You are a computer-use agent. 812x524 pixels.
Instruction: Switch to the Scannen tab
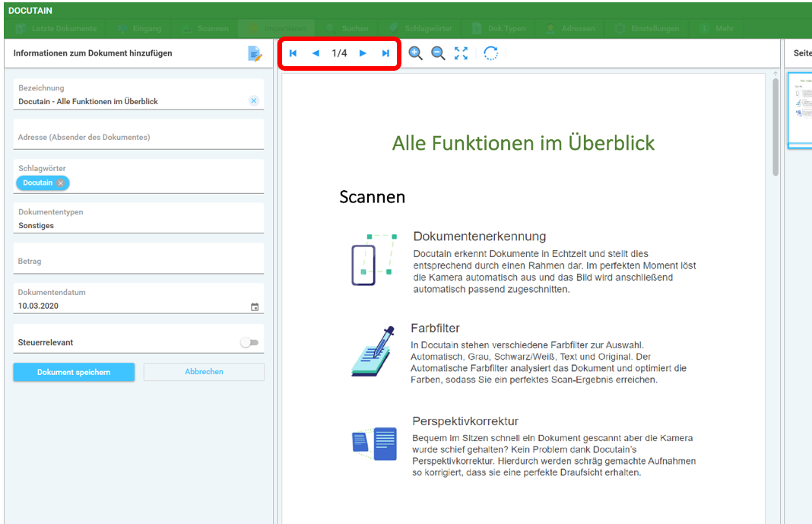click(x=205, y=28)
